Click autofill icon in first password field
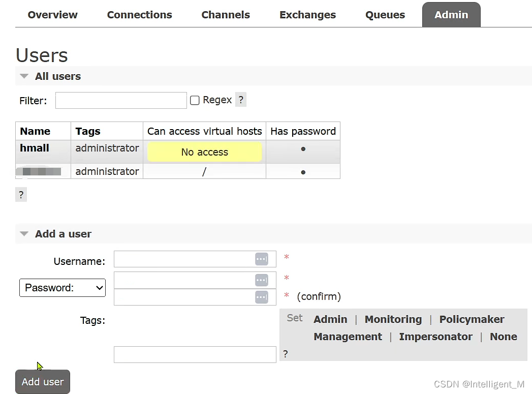This screenshot has height=394, width=532. [261, 280]
